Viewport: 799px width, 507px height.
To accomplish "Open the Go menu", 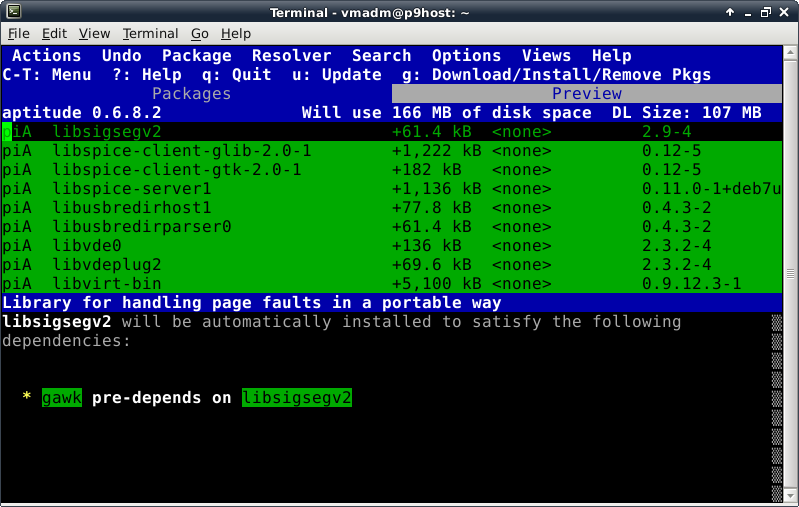I will coord(200,34).
